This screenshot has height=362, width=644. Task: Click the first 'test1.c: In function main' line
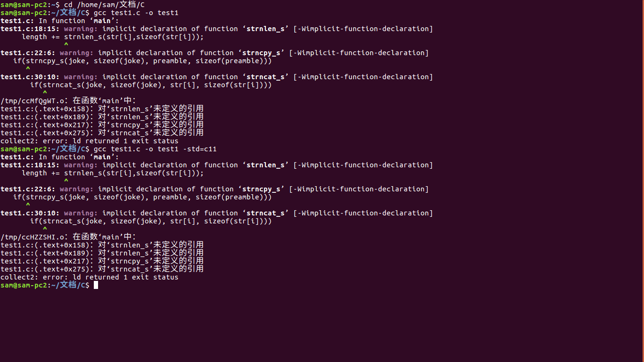[x=60, y=21]
